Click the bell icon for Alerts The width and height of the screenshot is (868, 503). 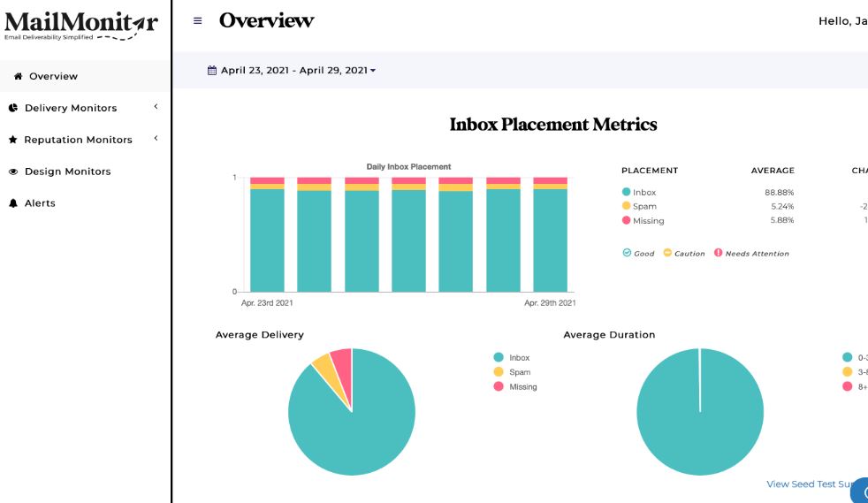click(x=13, y=203)
